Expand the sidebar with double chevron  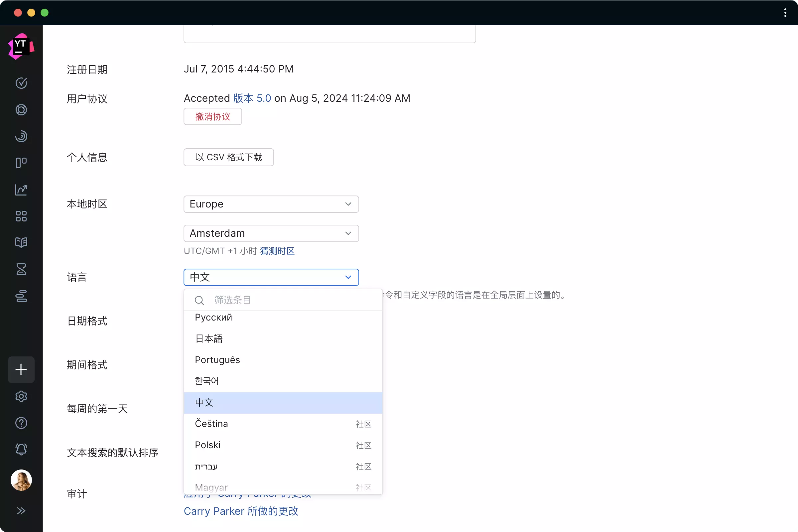21,511
